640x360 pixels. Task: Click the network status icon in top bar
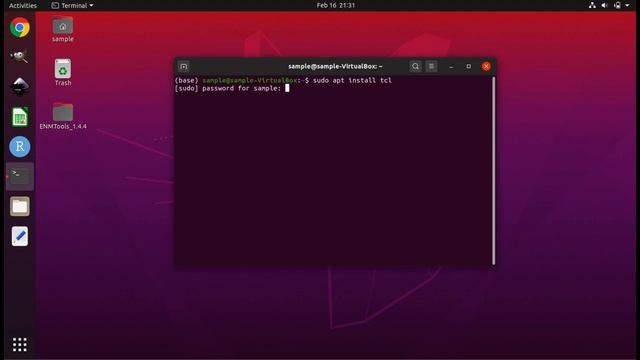592,5
